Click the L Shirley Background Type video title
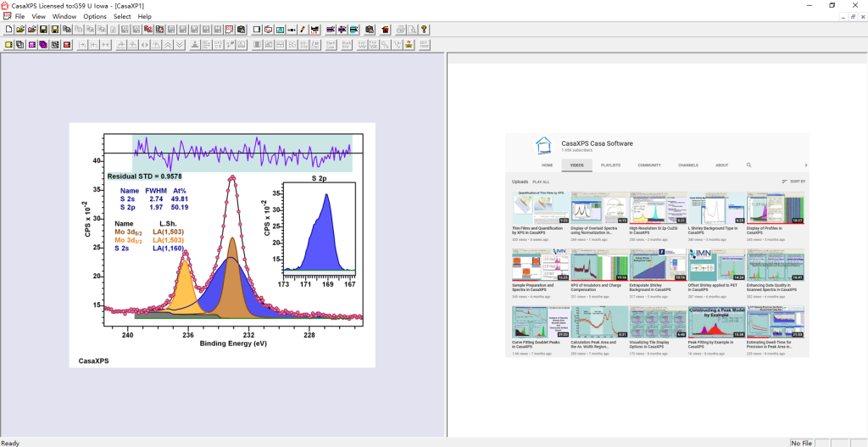868x447 pixels. click(x=714, y=231)
